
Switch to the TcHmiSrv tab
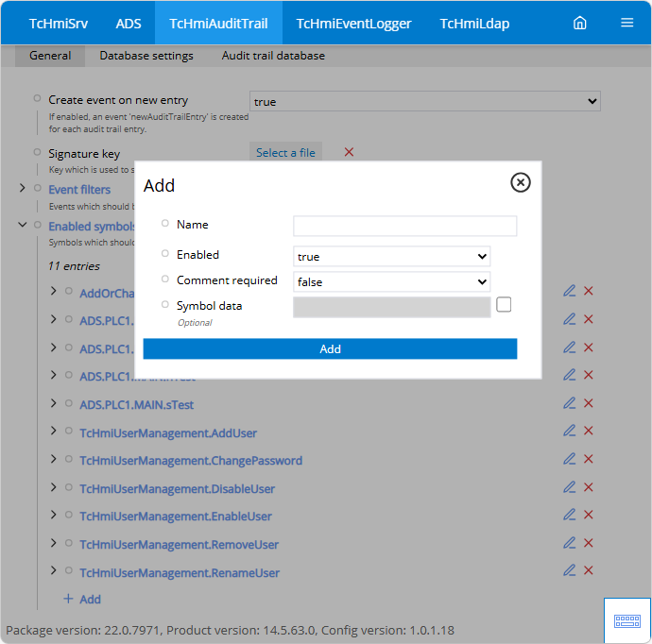click(x=59, y=24)
